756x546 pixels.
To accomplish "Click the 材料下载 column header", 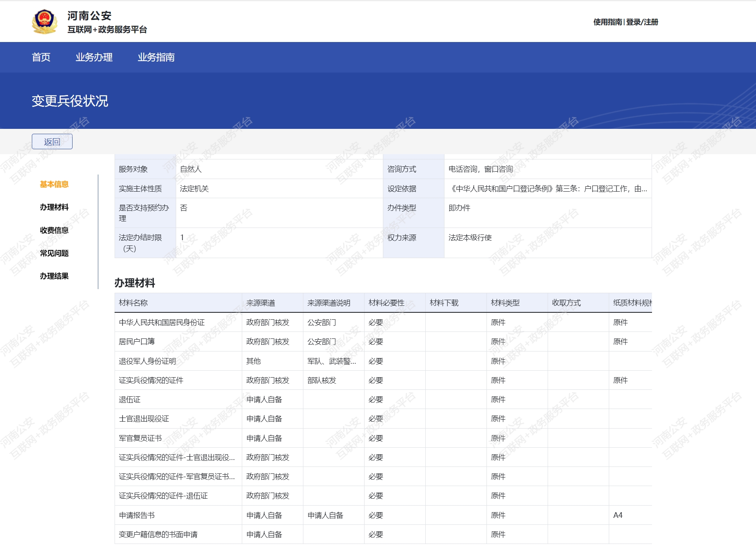I will pyautogui.click(x=444, y=303).
